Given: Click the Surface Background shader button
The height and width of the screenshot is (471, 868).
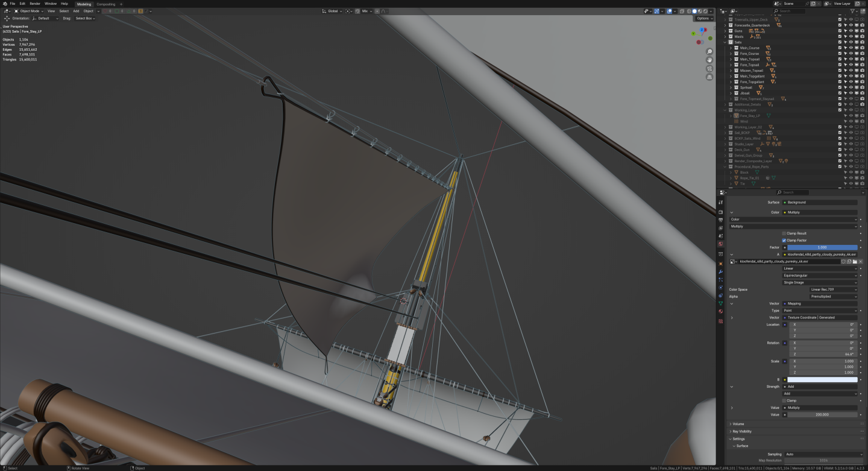Looking at the screenshot, I should pos(820,202).
